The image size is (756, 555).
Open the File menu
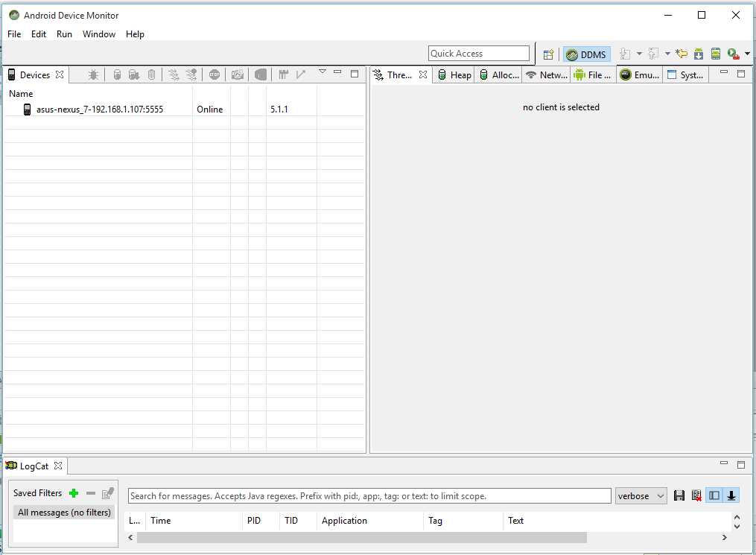[14, 34]
